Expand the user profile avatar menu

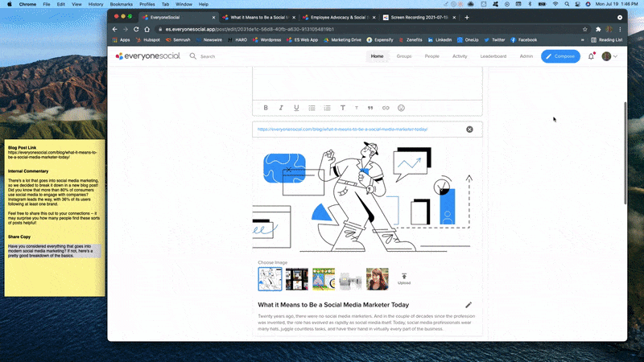click(609, 56)
